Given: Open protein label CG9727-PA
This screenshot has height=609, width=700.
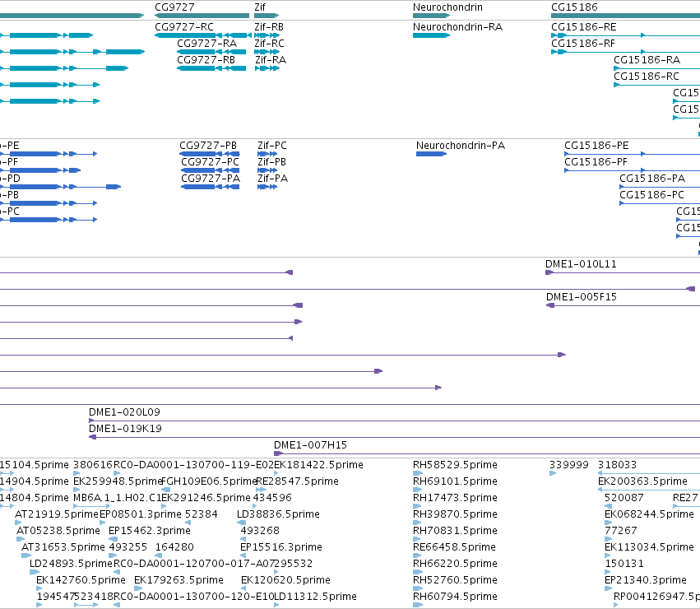Looking at the screenshot, I should [x=211, y=179].
